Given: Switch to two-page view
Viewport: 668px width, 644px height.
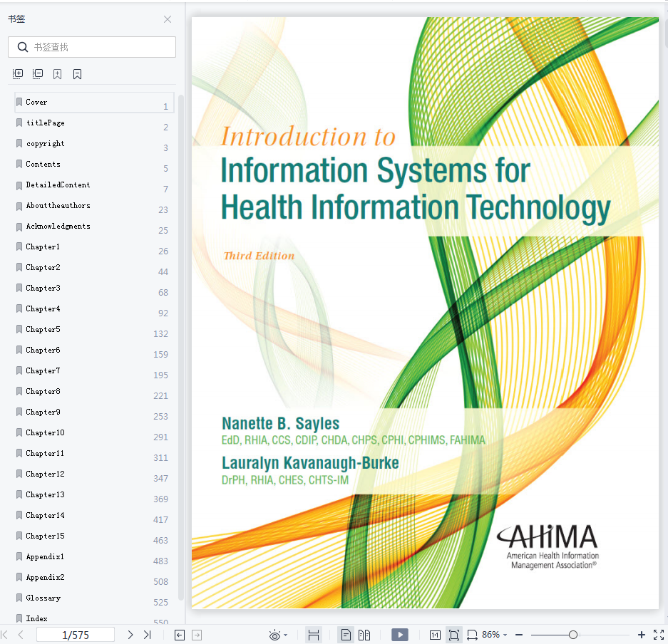Looking at the screenshot, I should (x=364, y=635).
